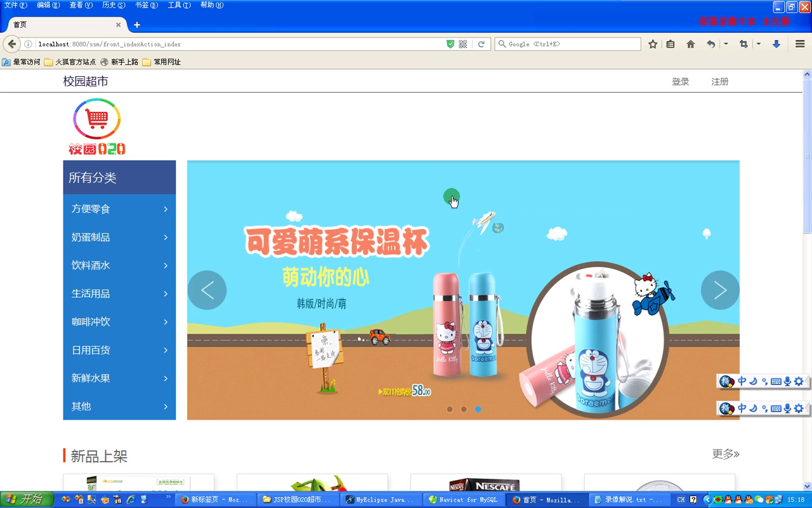The width and height of the screenshot is (812, 508).
Task: Select the 首页 tab
Action: (x=63, y=25)
